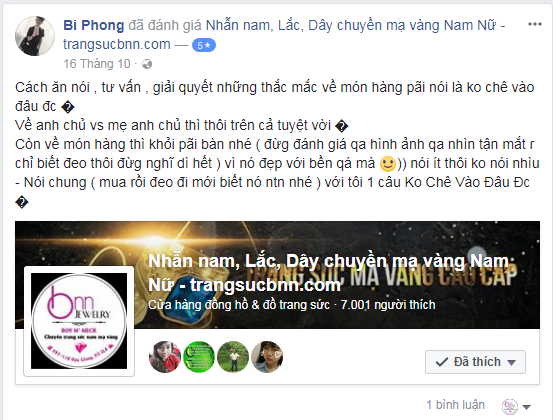
Task: Click the BNN Jewelry page logo
Action: (79, 321)
